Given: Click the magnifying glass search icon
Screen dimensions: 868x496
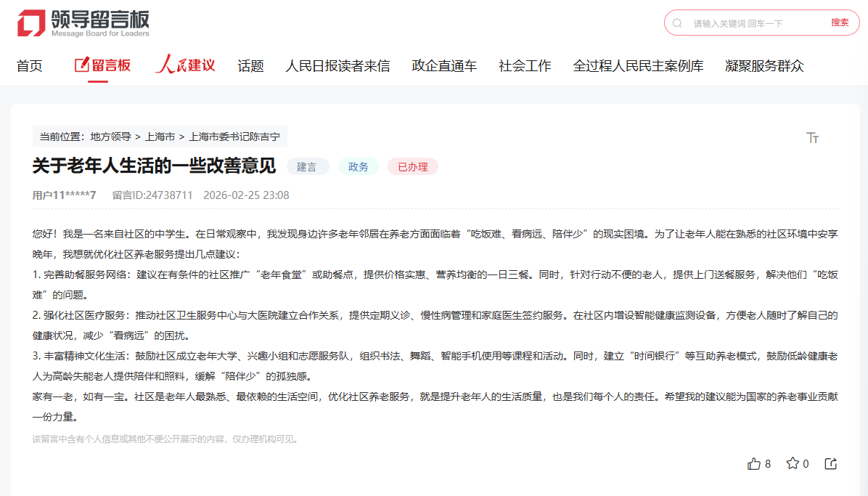Looking at the screenshot, I should coord(678,23).
